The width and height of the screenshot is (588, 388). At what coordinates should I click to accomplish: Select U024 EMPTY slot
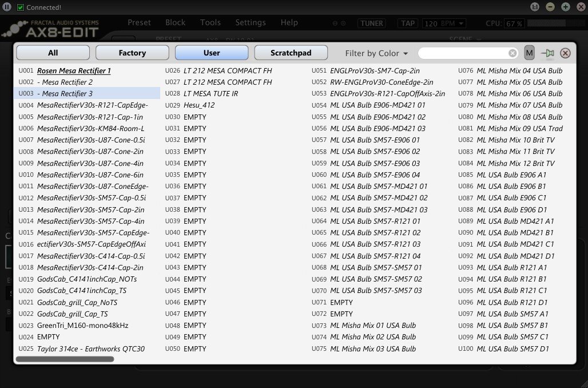click(x=87, y=337)
